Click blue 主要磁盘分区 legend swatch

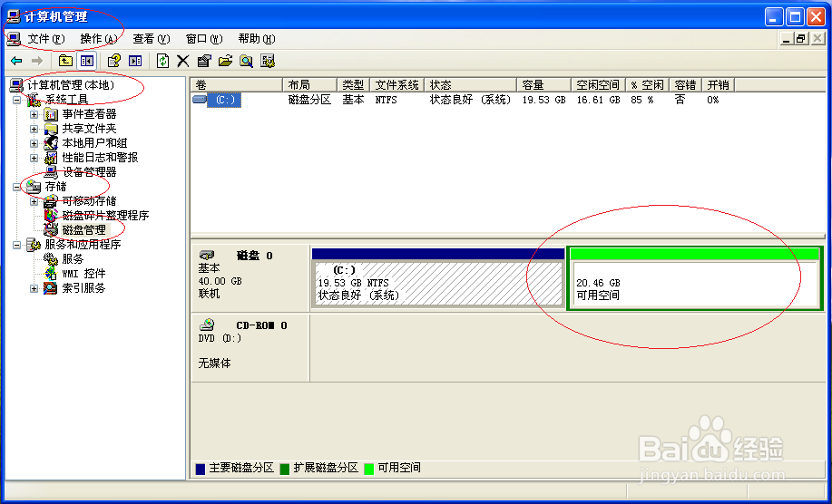coord(200,469)
